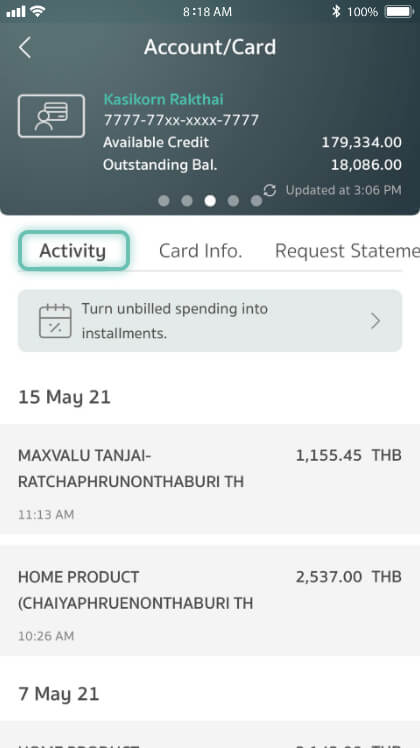Tap the cellular signal bars icon
Viewport: 420px width, 748px height.
tap(16, 11)
